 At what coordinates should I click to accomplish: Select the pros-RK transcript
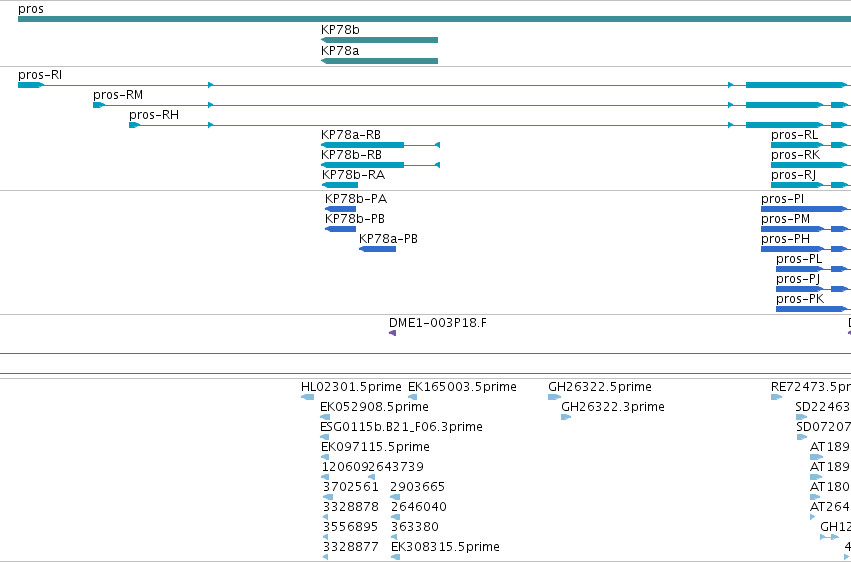point(811,165)
